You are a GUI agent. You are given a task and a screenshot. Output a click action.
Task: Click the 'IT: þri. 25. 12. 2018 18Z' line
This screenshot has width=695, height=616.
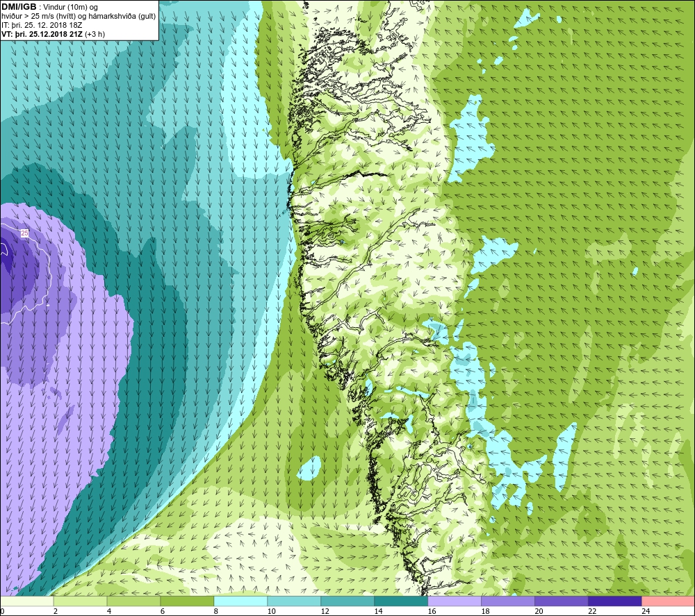(42, 25)
